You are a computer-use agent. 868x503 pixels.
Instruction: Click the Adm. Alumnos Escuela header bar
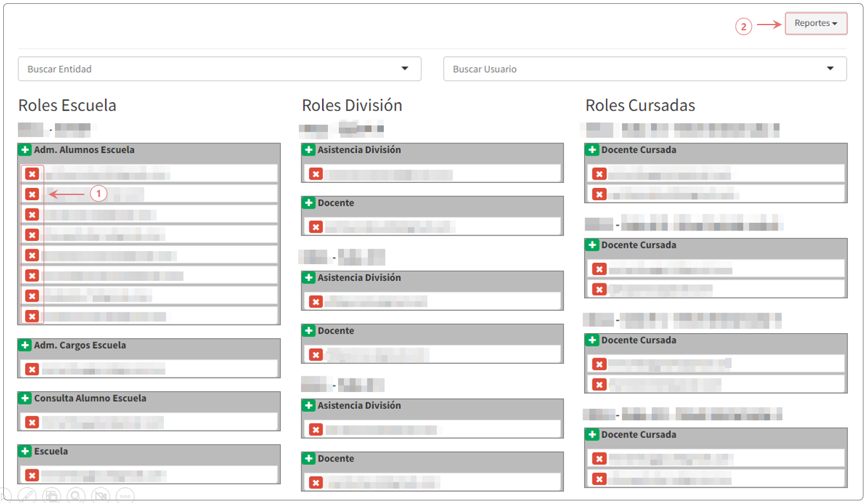click(x=148, y=150)
